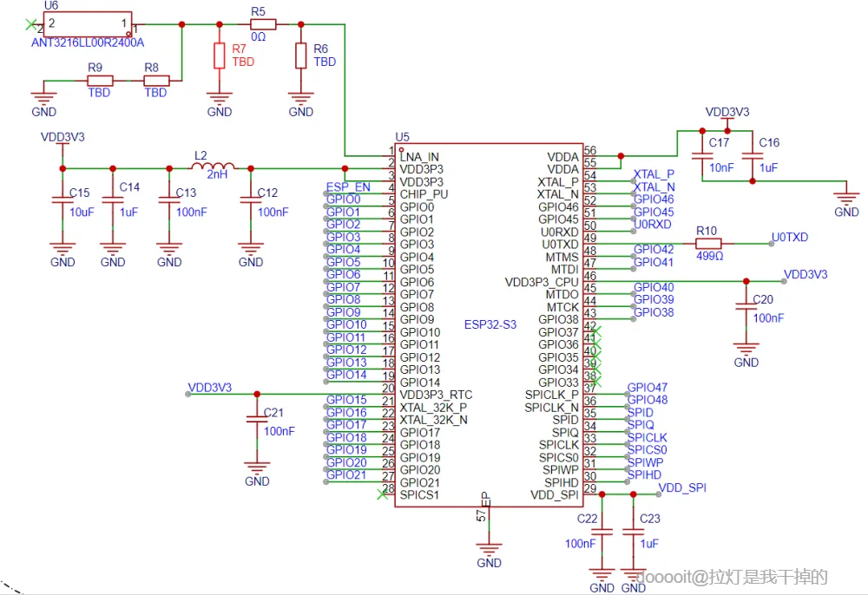Select the C23 1uF capacitor symbol
This screenshot has width=868, height=595.
point(634,532)
